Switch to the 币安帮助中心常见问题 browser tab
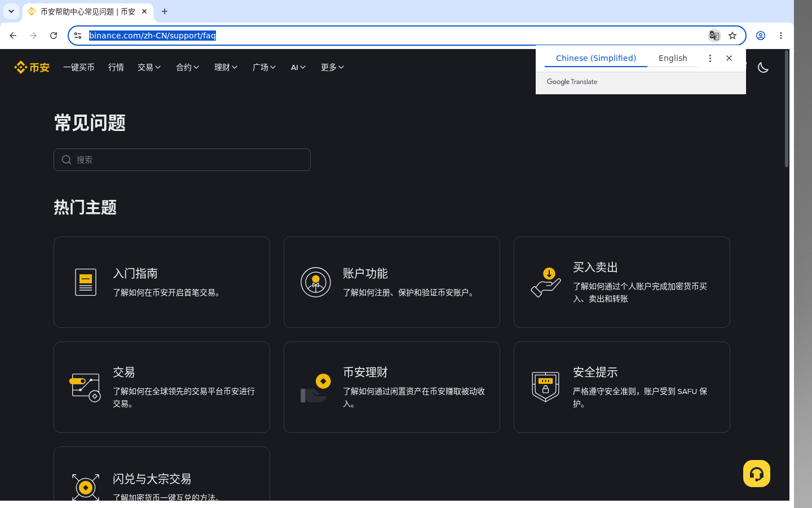 pyautogui.click(x=87, y=11)
